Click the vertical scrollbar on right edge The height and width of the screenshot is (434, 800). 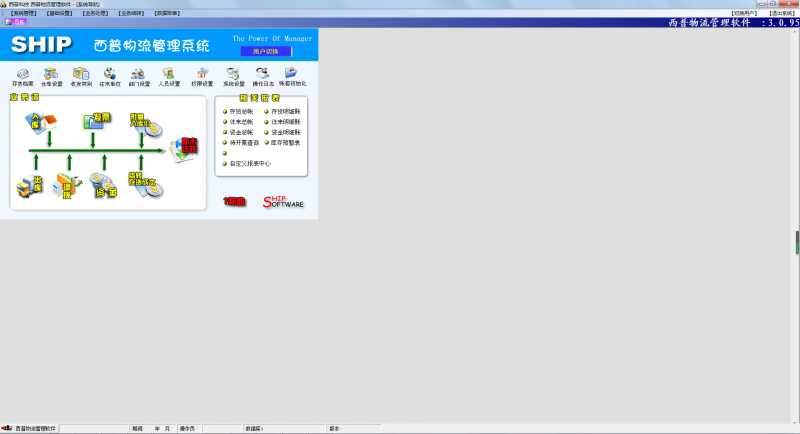click(x=796, y=242)
